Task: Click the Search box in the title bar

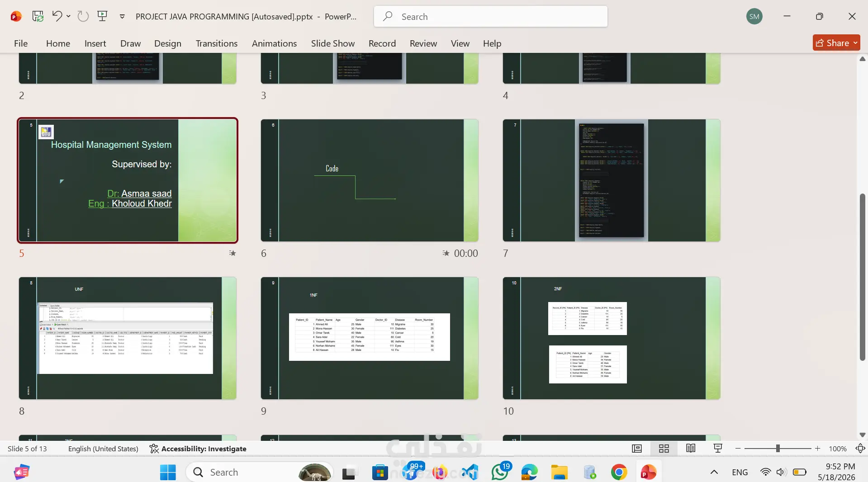Action: coord(490,17)
